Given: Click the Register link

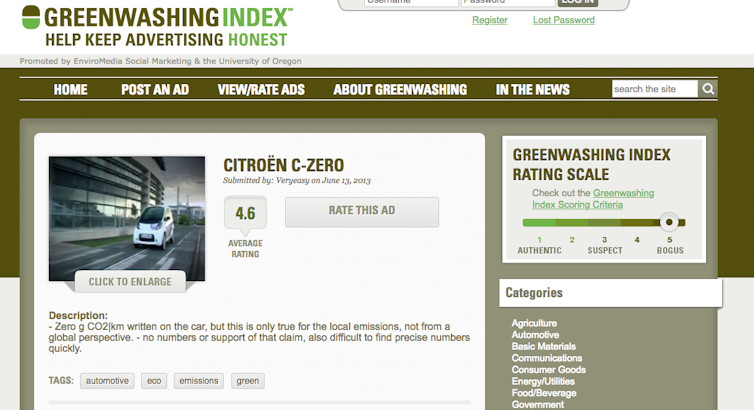Looking at the screenshot, I should tap(490, 20).
